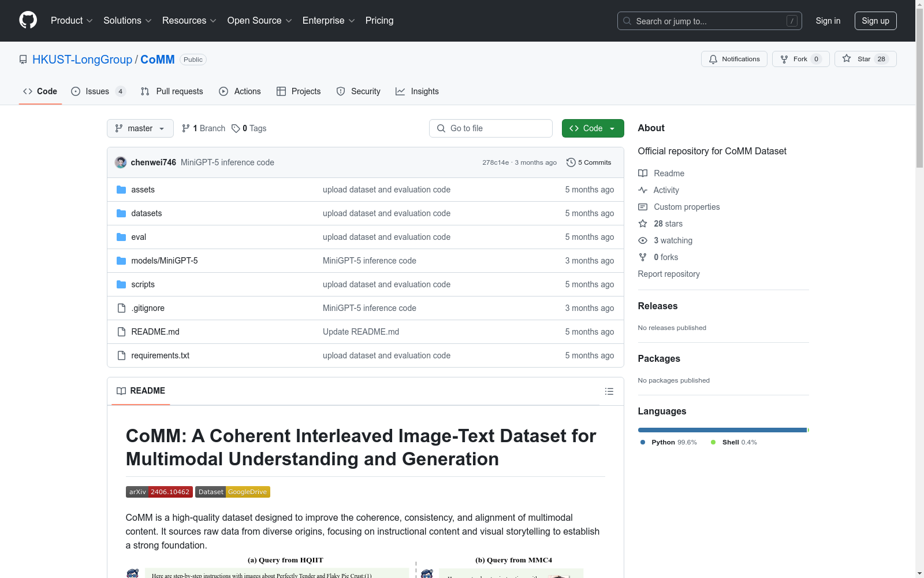
Task: Click the assets folder icon
Action: (x=121, y=190)
